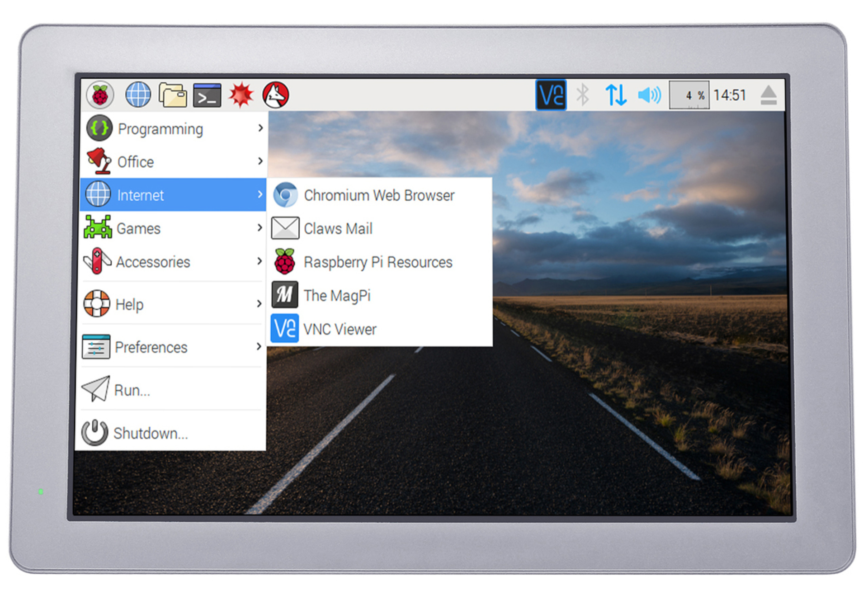Click the volume speaker icon

(649, 95)
